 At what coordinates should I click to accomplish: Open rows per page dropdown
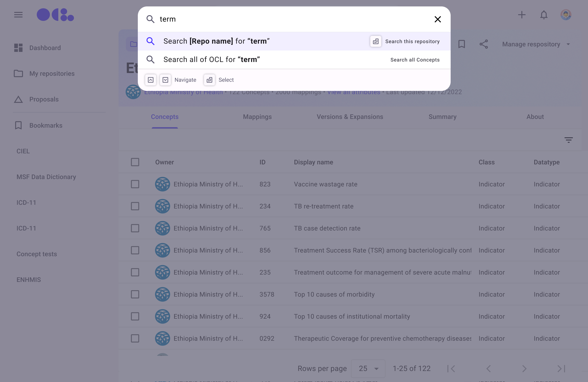[368, 369]
